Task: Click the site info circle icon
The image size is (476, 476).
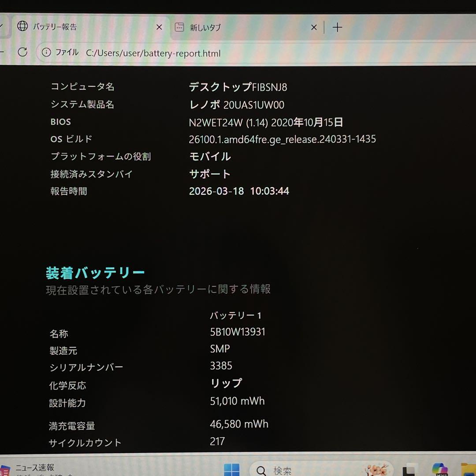Action: point(46,52)
